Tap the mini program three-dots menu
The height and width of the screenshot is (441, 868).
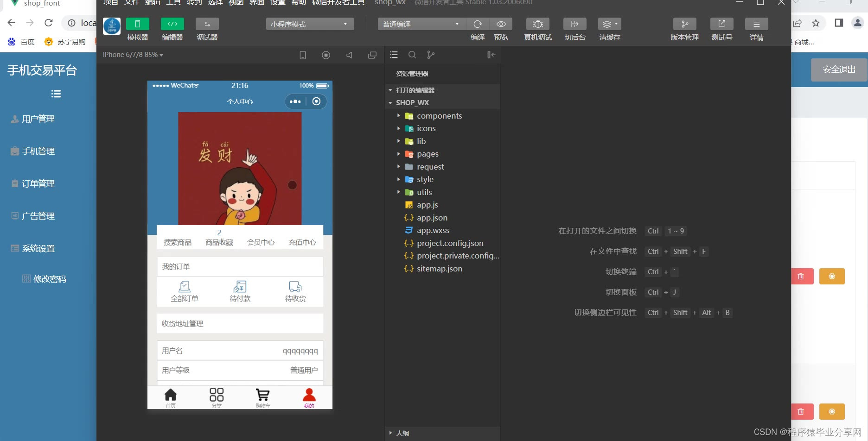coord(295,101)
